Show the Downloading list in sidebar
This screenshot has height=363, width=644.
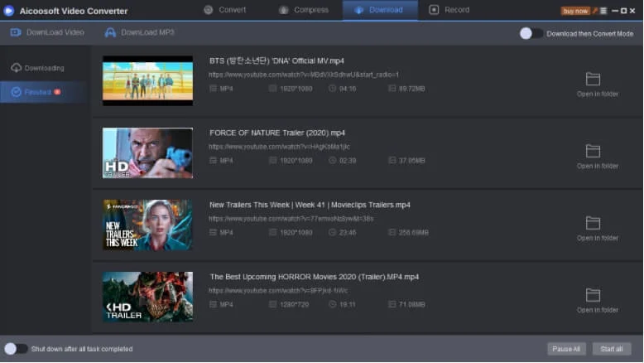click(43, 68)
